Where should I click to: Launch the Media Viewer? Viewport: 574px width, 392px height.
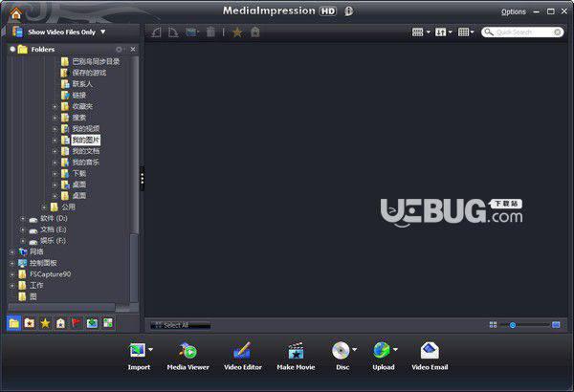[188, 357]
